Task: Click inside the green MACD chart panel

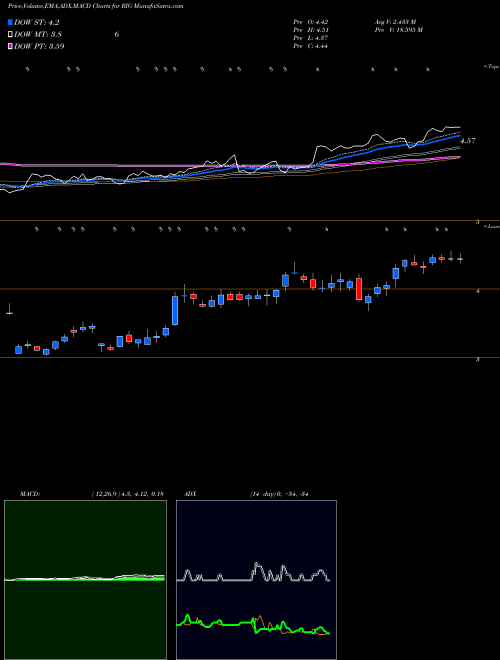Action: [85, 580]
